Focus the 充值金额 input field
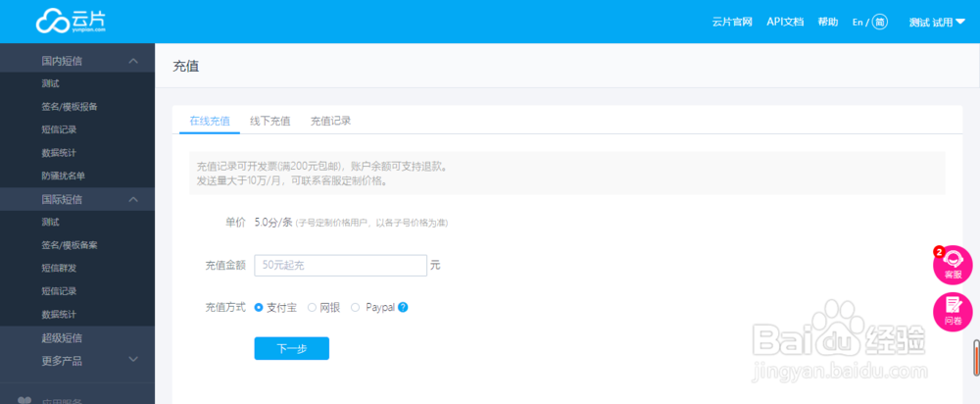The width and height of the screenshot is (980, 404). (341, 265)
